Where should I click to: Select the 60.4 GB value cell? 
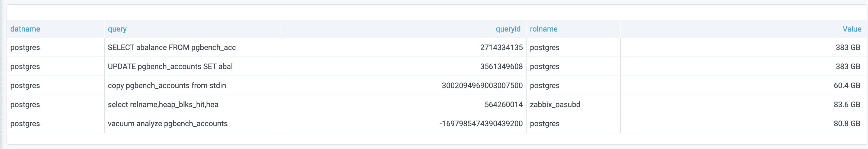pos(847,85)
